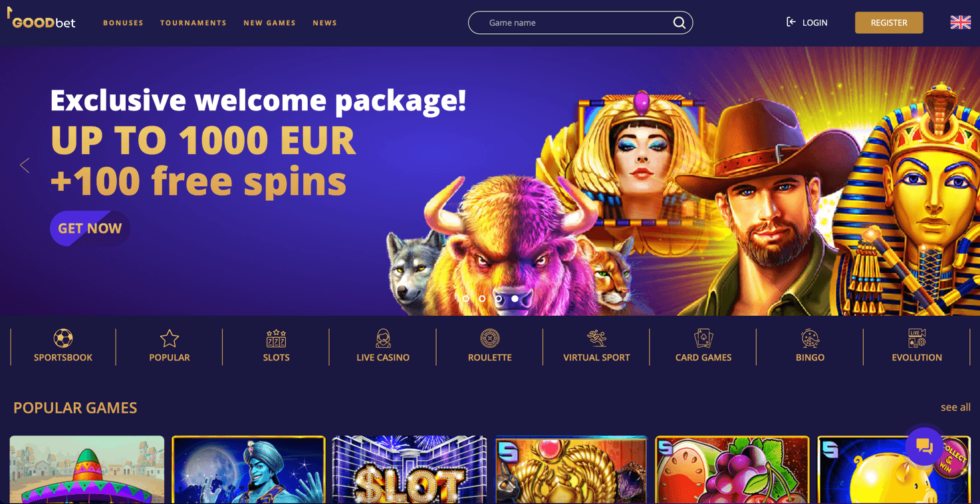The height and width of the screenshot is (504, 980).
Task: Open the Evolution live games category
Action: pos(917,346)
